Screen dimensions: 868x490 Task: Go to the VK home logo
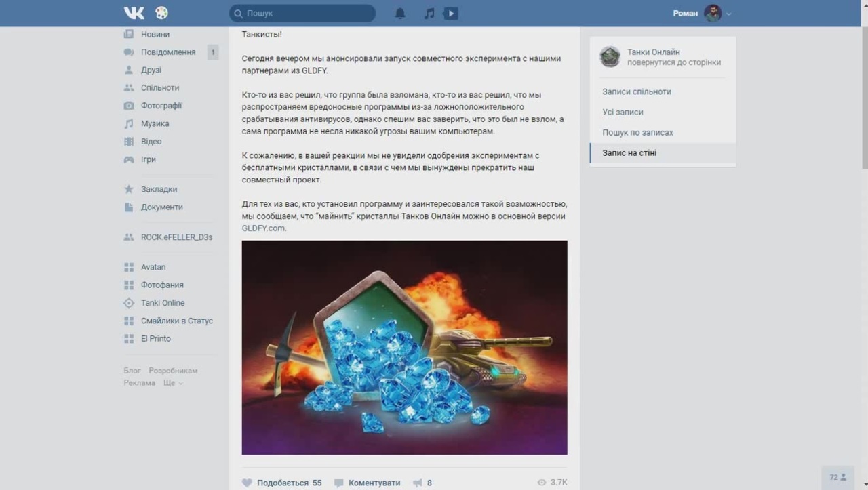(x=134, y=13)
